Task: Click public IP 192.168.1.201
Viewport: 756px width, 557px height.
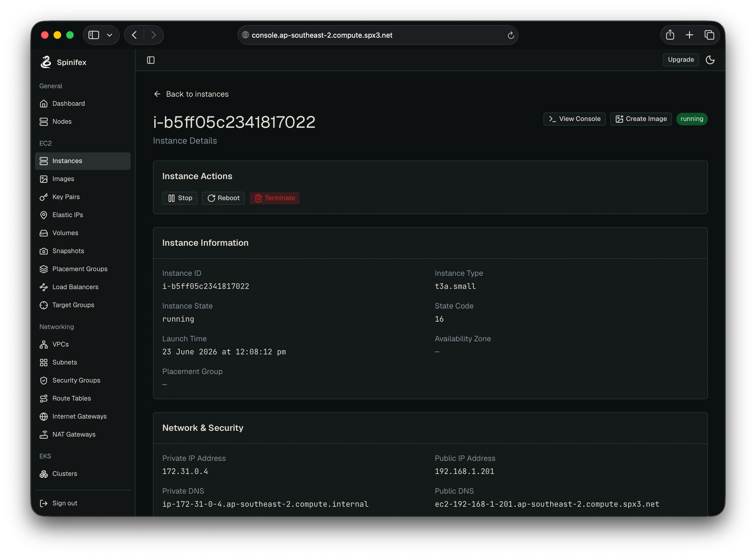Action: tap(464, 471)
